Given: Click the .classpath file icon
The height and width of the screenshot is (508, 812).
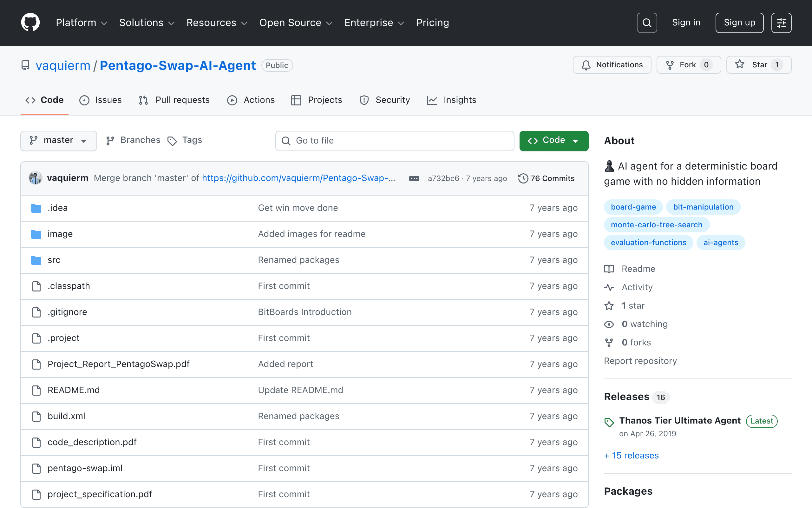Looking at the screenshot, I should (x=36, y=286).
